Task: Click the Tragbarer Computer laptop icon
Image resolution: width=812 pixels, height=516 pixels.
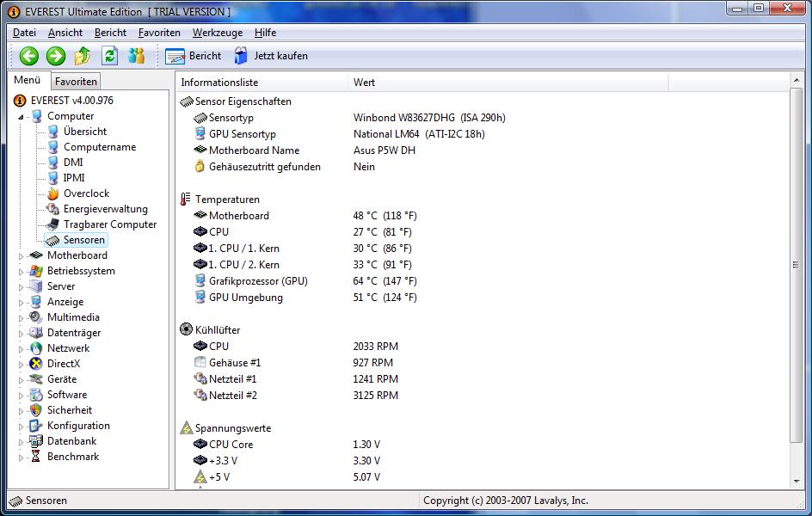Action: tap(52, 224)
